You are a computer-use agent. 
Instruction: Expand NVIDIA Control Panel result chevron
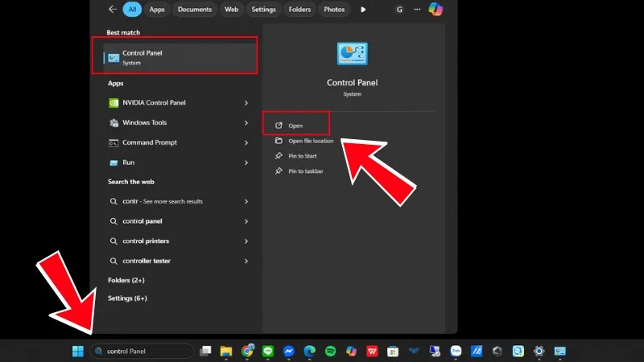coord(246,103)
